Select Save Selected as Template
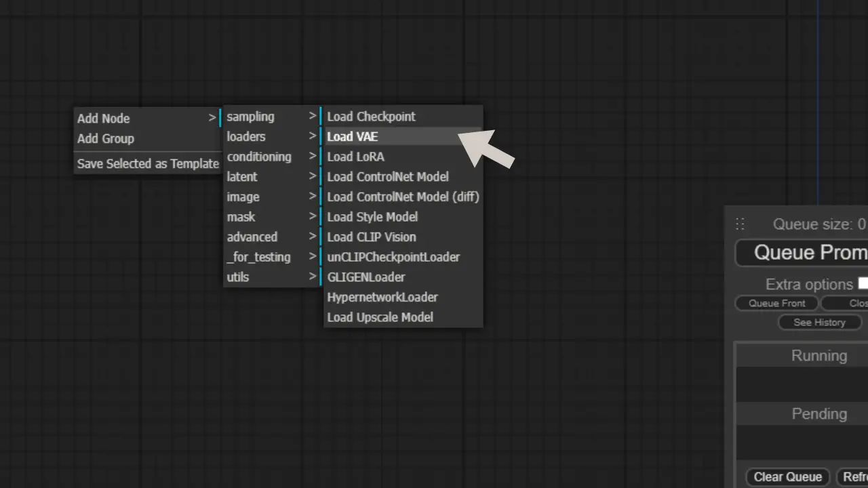This screenshot has height=488, width=868. (148, 163)
